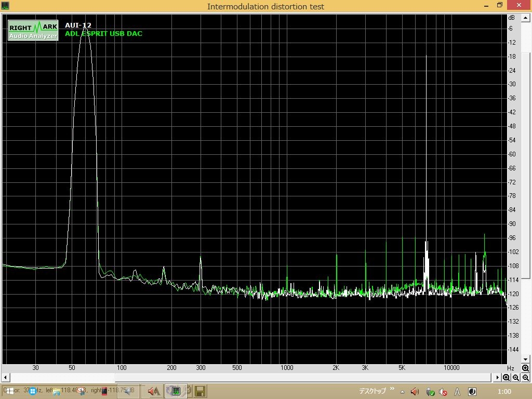Screen dimensions: 532x399
Task: Click the RightMark Audio Analyzer logo
Action: (33, 30)
